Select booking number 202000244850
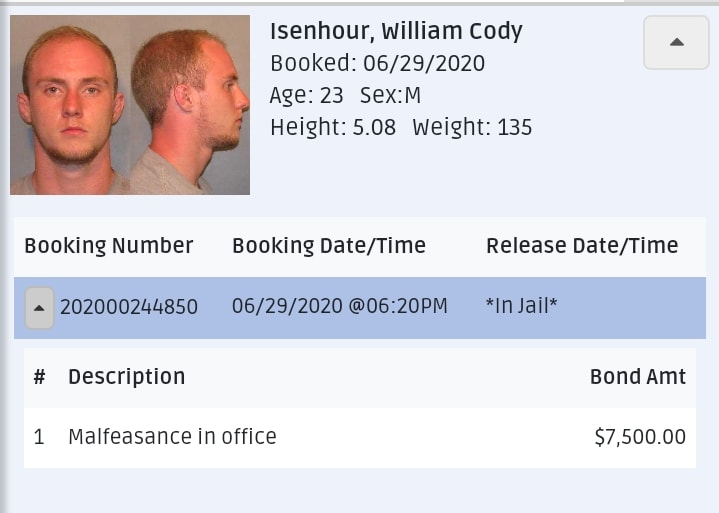 129,307
